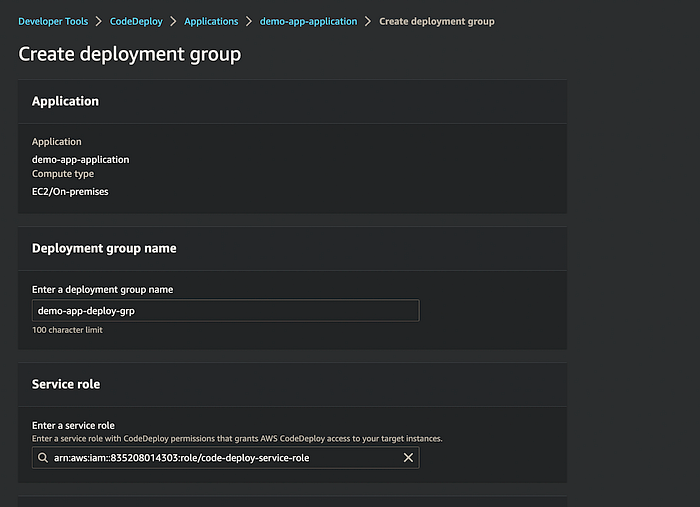
Task: Click the Service role section header
Action: 66,384
